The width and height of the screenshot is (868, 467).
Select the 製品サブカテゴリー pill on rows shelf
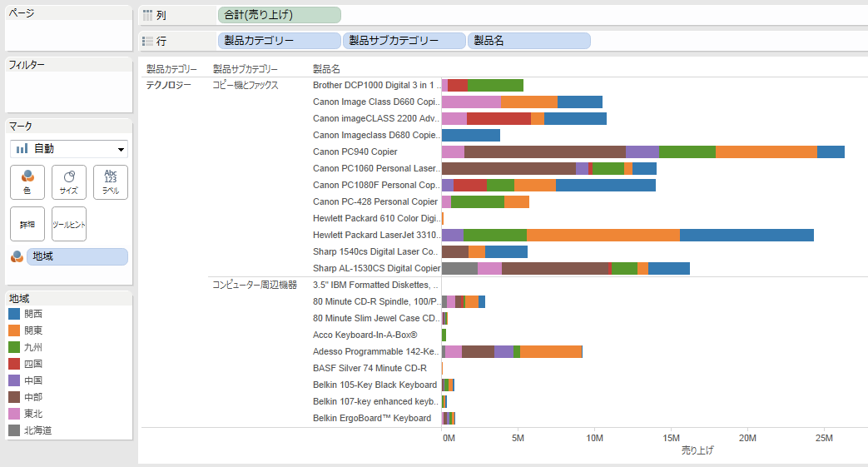404,41
